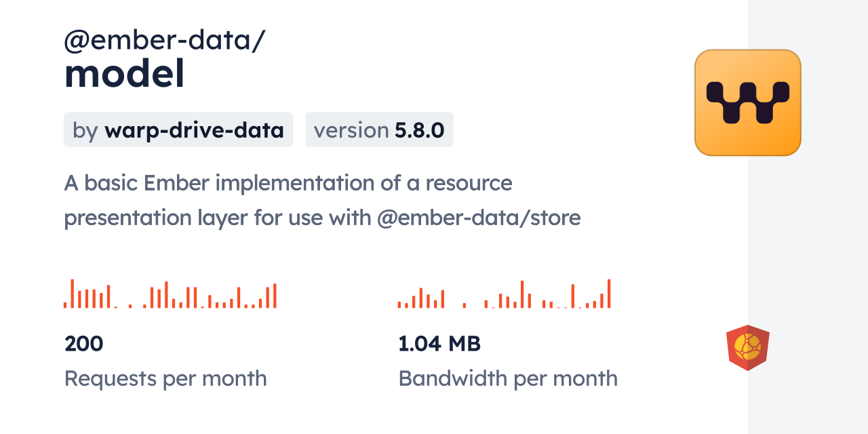The image size is (868, 434).
Task: Click the rightmost bar of bandwidth chart
Action: point(609,294)
